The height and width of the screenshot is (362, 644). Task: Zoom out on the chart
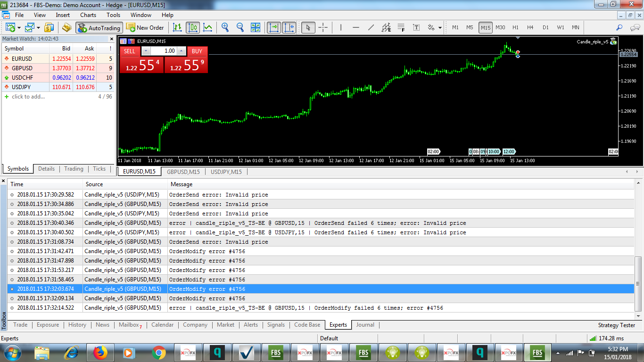point(240,27)
